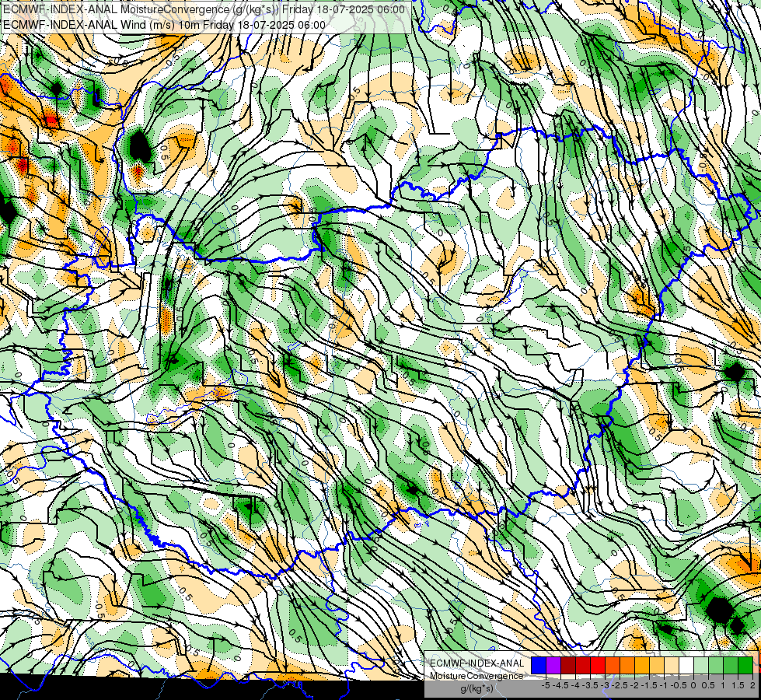Select the darkest green swatch ending at 2
Viewport: 761px width, 700px height.
pyautogui.click(x=745, y=666)
